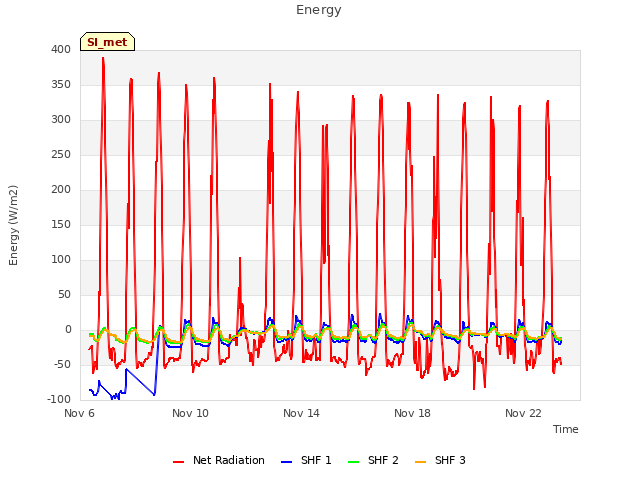Select the Energy chart title
This screenshot has width=640, height=480.
pyautogui.click(x=319, y=10)
